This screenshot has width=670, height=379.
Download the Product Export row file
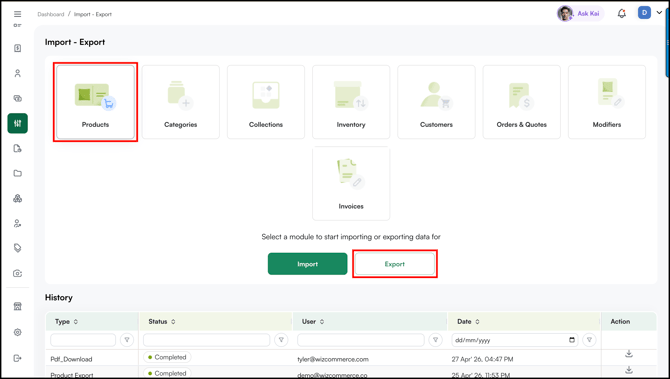[629, 370]
